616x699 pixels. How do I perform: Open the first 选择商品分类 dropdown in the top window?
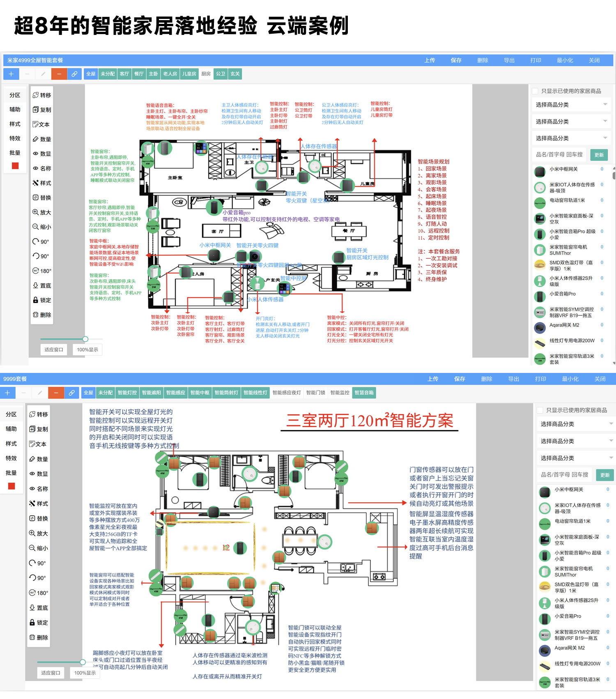[x=571, y=105]
